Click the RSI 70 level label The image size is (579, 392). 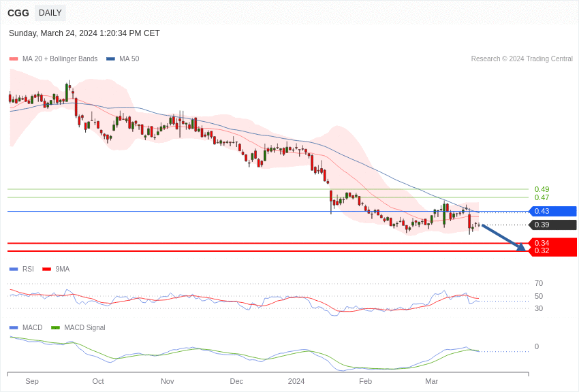click(539, 284)
